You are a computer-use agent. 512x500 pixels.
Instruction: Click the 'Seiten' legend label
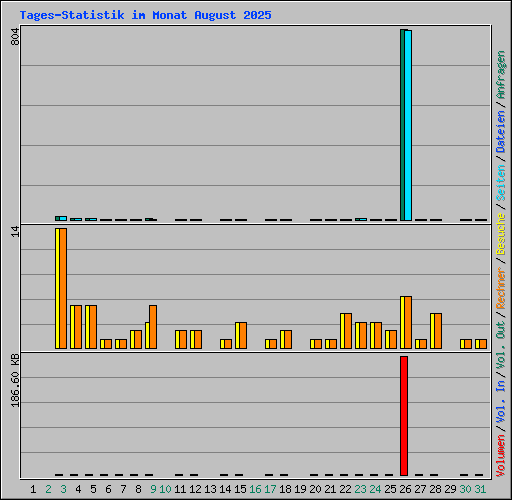501,183
